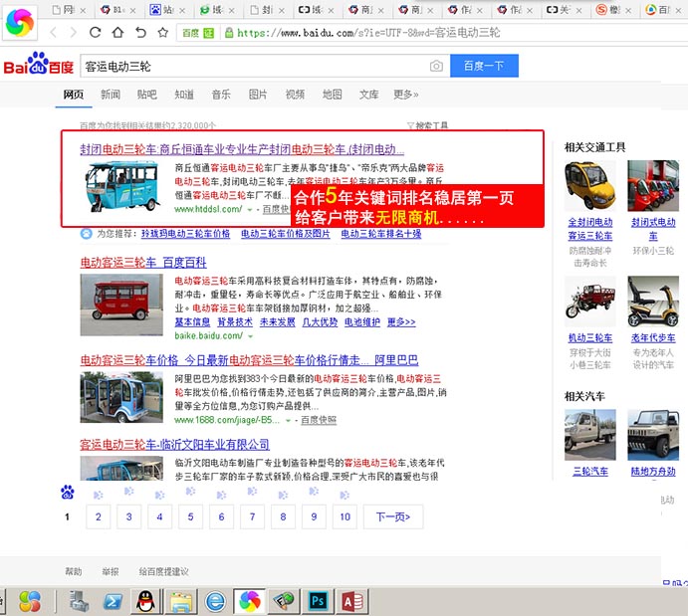The width and height of the screenshot is (688, 616).
Task: Expand 更多» in the search categories
Action: pos(405,95)
